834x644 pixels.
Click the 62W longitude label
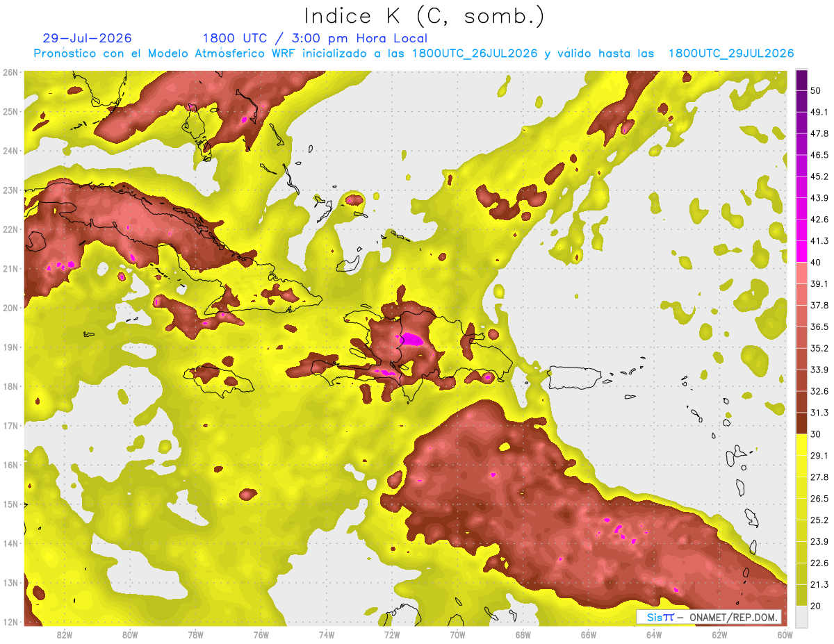(x=720, y=635)
